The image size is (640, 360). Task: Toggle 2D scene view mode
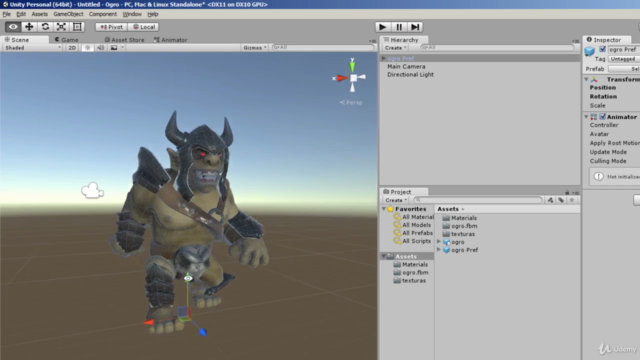[72, 48]
